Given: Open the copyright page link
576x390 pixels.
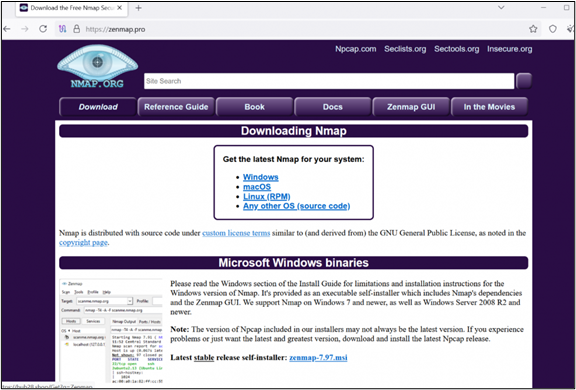Looking at the screenshot, I should tap(83, 242).
